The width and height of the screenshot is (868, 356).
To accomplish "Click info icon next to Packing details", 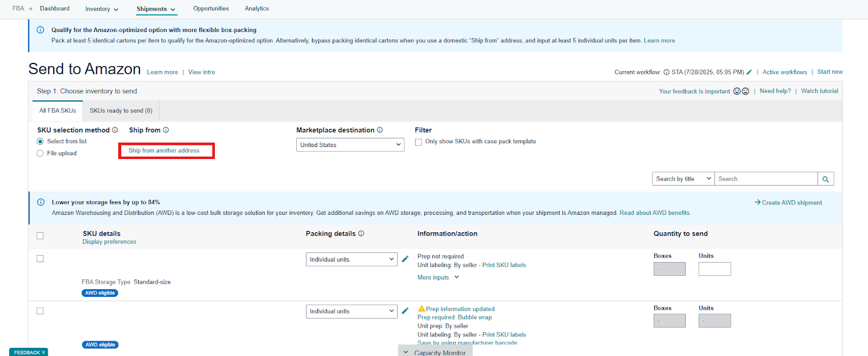I will coord(361,234).
